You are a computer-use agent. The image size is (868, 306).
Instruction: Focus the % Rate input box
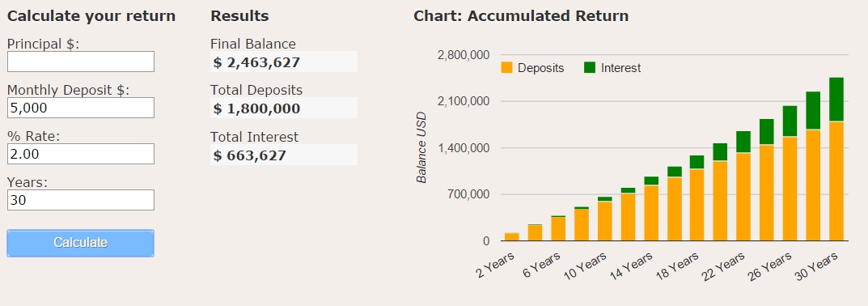click(81, 154)
